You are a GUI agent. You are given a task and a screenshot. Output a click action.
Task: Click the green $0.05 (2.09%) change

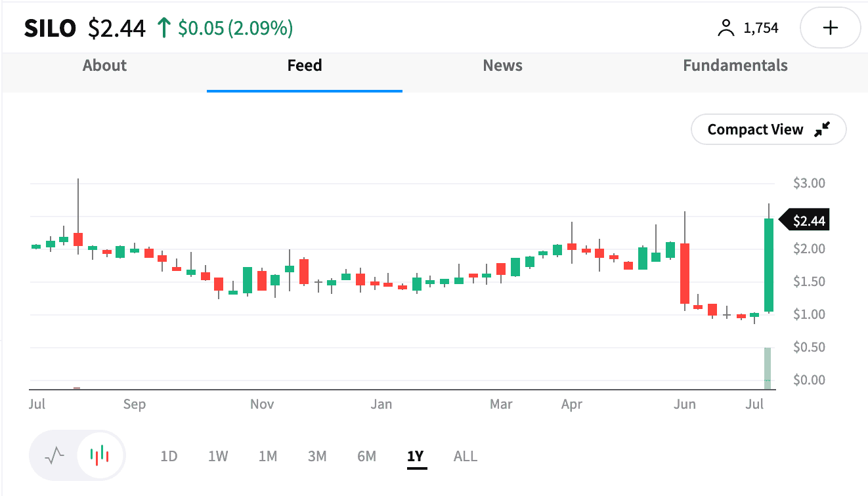coord(236,28)
